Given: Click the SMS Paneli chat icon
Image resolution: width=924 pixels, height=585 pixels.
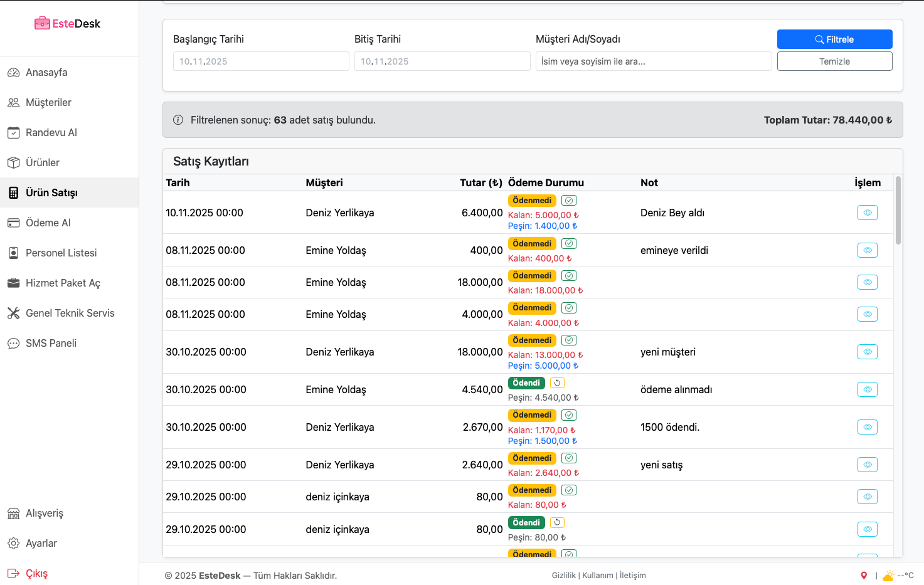Looking at the screenshot, I should tap(13, 343).
